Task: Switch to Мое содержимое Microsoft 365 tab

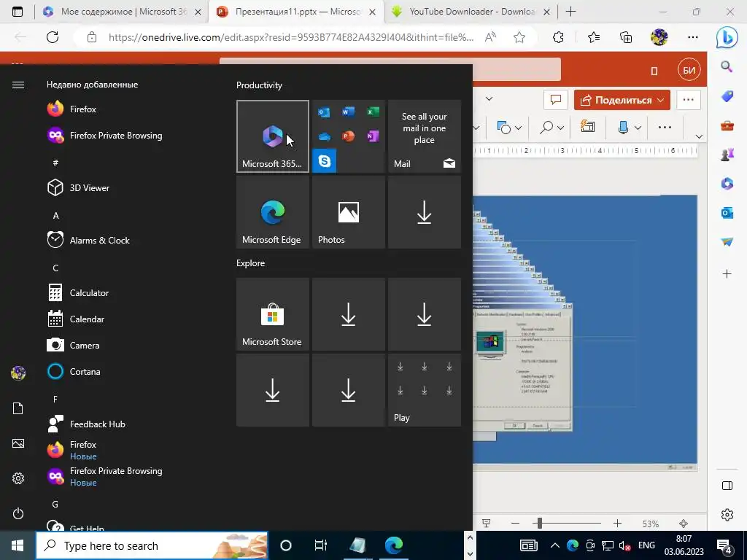Action: click(123, 12)
